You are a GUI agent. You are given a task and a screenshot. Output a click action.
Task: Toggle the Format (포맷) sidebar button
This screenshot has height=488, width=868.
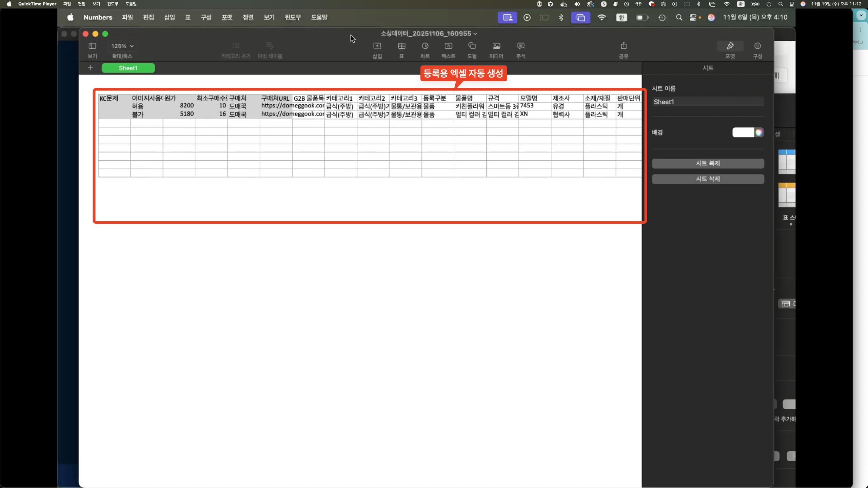point(730,46)
